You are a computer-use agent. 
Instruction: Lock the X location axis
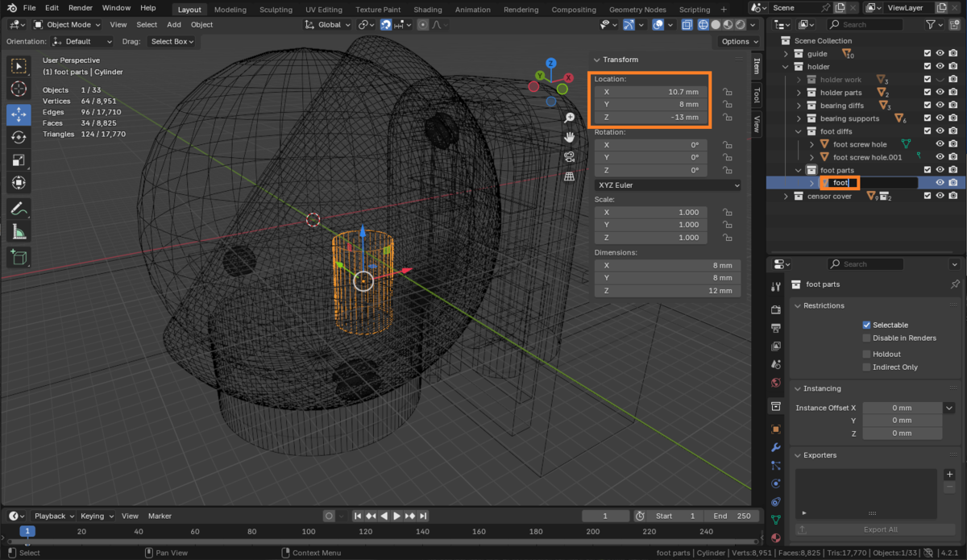point(727,92)
